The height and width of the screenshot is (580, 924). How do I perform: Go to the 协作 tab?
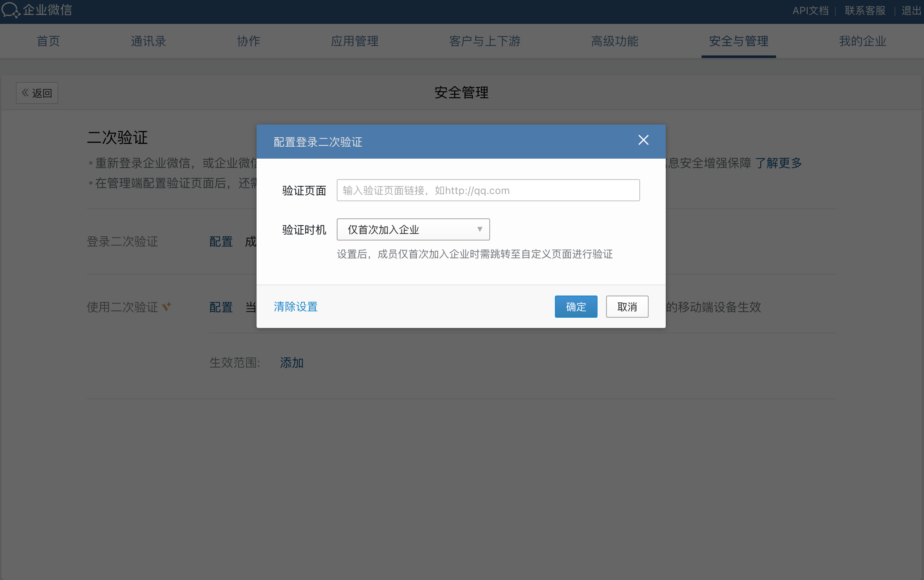(248, 41)
